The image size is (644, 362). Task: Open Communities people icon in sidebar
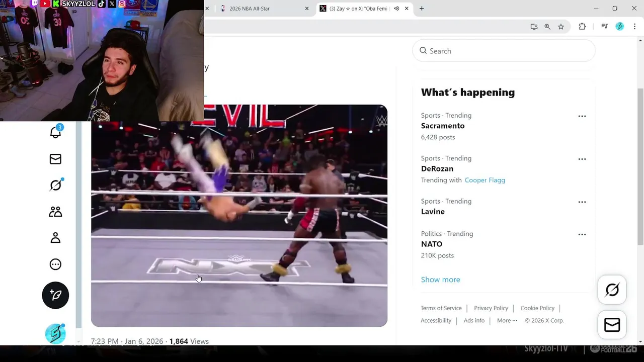(55, 212)
